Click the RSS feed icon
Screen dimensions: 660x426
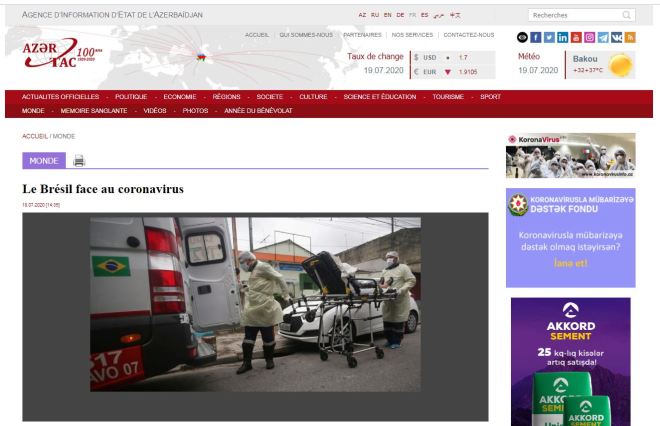pyautogui.click(x=630, y=37)
